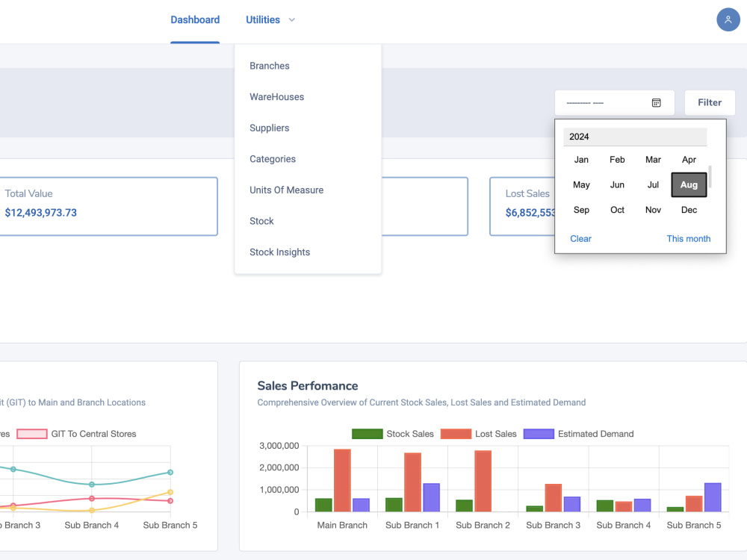Screen dimensions: 747x560
Task: Select Units Of Measure entry
Action: pos(286,190)
